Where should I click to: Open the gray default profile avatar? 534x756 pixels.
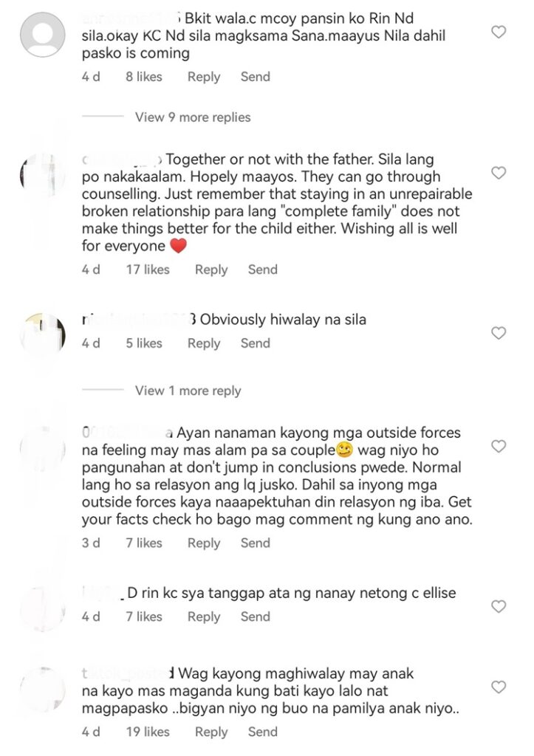point(42,35)
